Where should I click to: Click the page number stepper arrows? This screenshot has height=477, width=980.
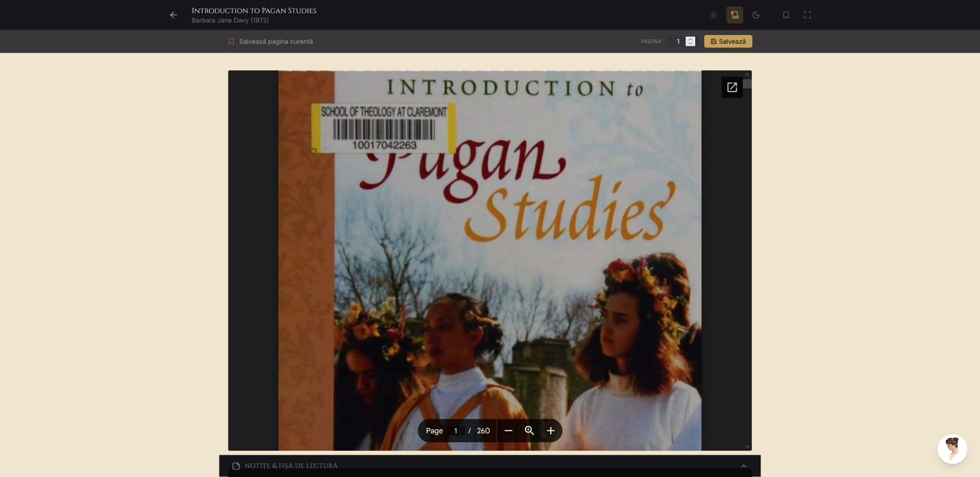(690, 42)
